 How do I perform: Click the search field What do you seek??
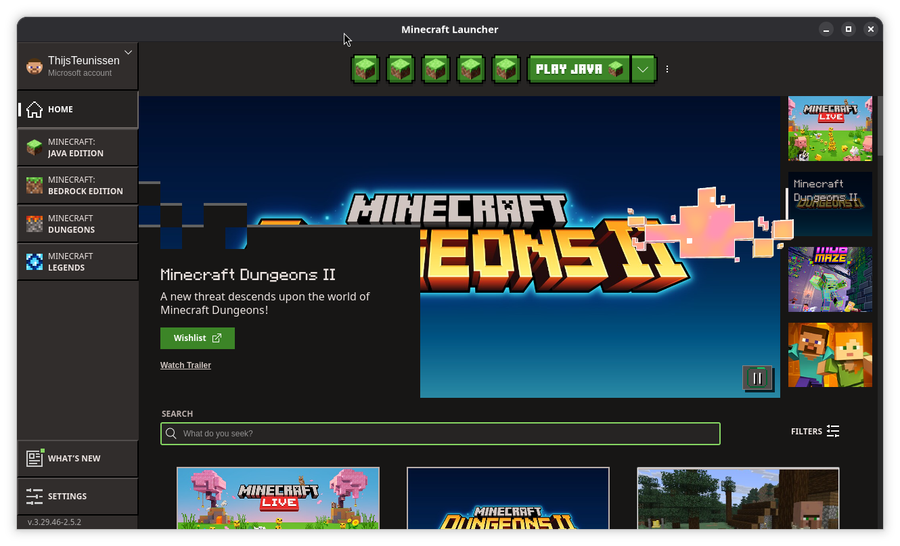(440, 433)
